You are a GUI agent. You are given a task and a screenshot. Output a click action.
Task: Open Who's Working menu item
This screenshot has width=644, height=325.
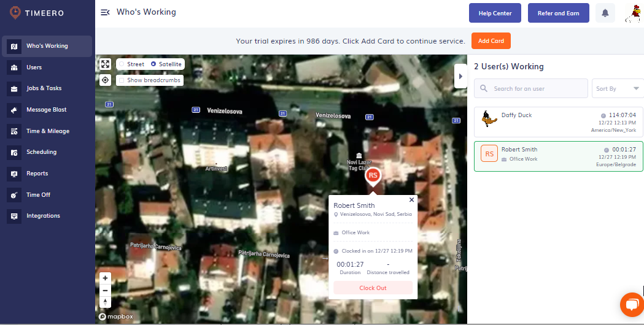(47, 46)
